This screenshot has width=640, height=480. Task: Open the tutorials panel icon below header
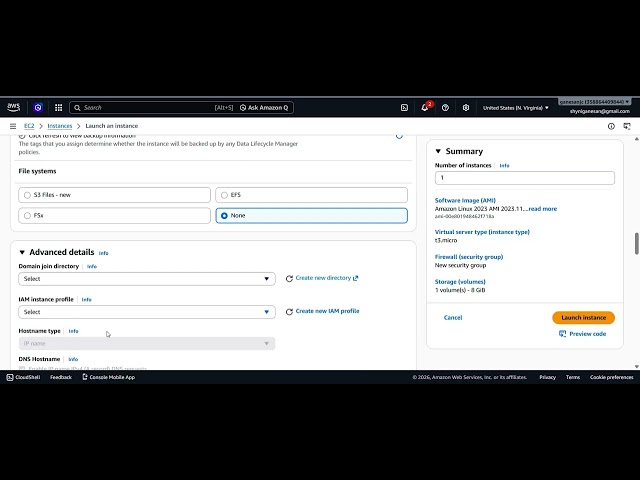coord(627,126)
